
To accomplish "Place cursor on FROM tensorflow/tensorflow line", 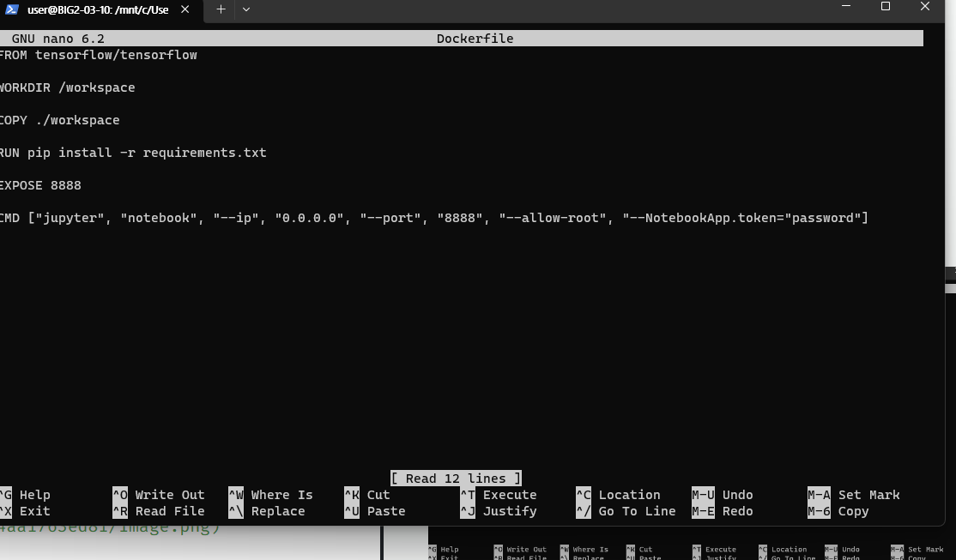I will [x=98, y=55].
